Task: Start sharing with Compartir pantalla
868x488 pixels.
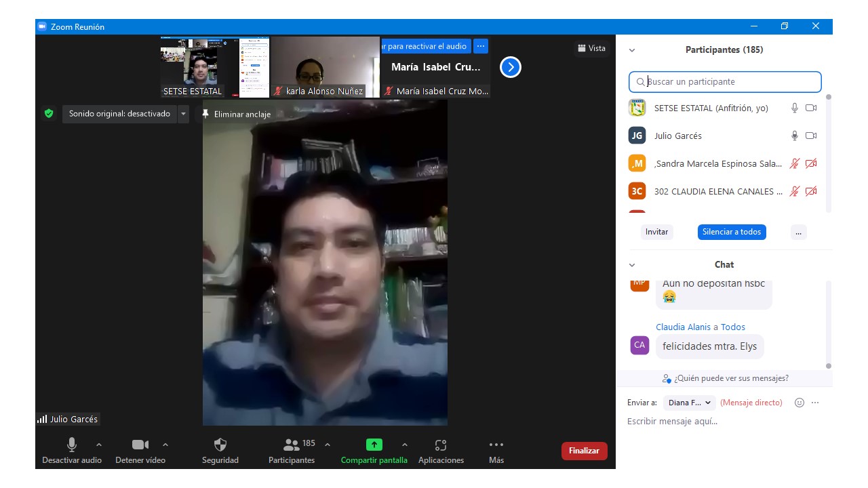Action: pyautogui.click(x=374, y=451)
